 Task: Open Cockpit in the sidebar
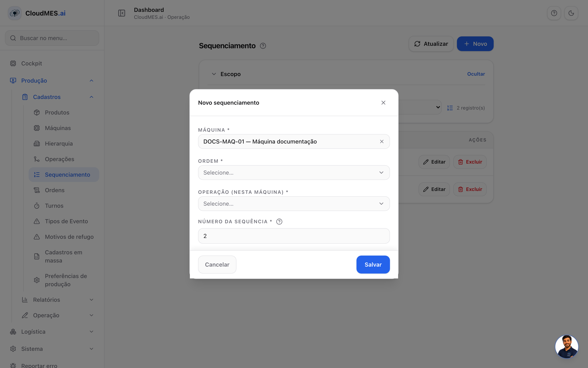point(52,63)
